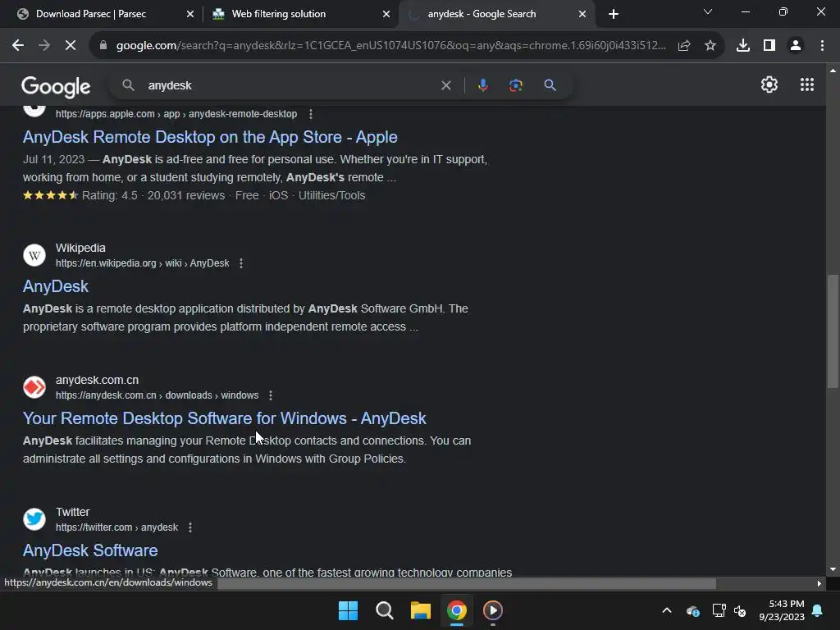The width and height of the screenshot is (840, 630).
Task: Share this page icon in address bar
Action: point(683,46)
